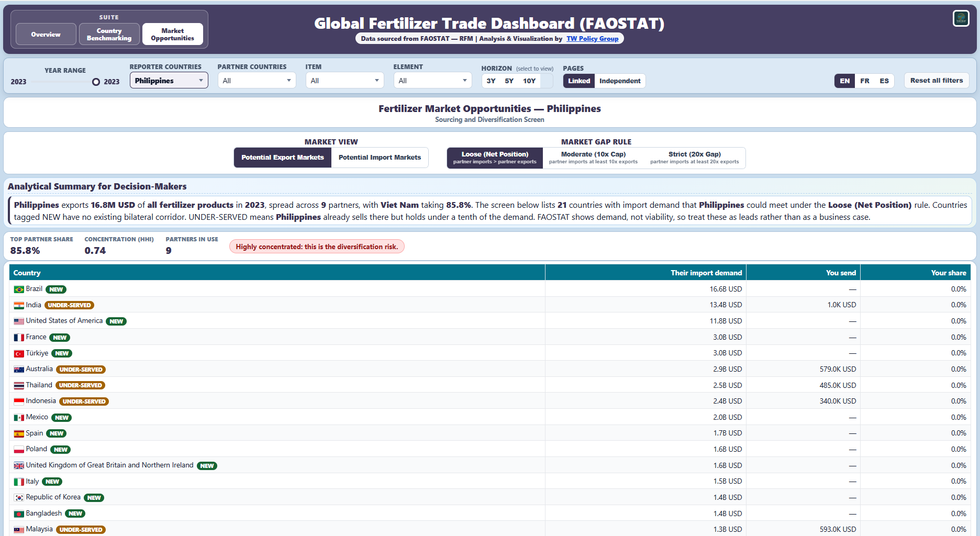Click the Spain flag icon

pos(19,433)
